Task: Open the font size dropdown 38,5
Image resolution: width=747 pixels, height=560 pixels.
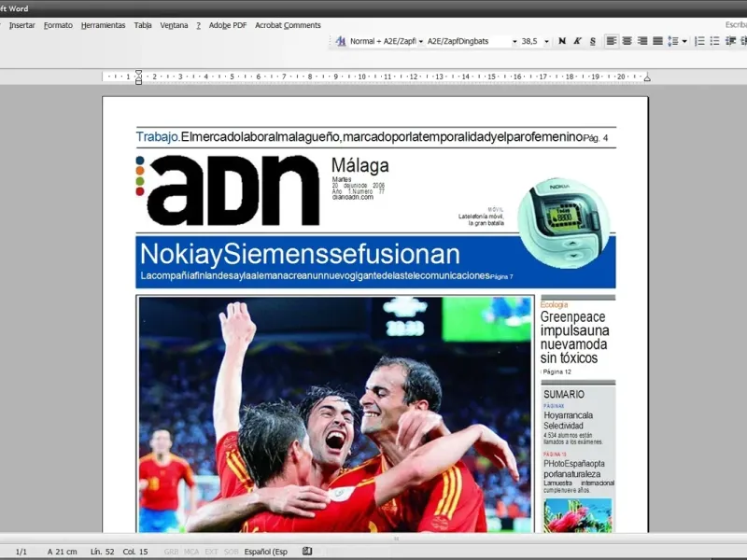Action: coord(546,41)
